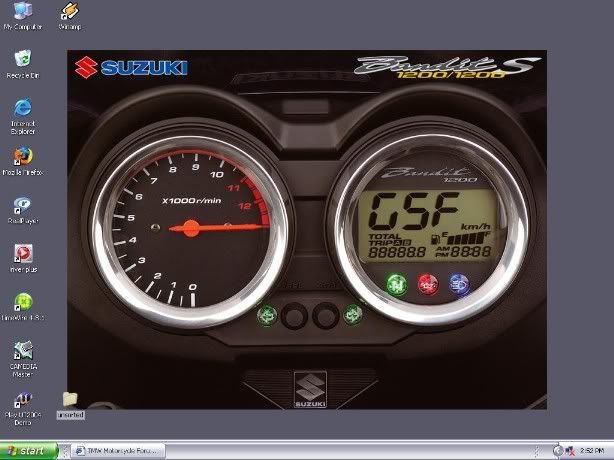Launch the Mozilla Firefox shortcut
The image size is (614, 460).
(23, 161)
